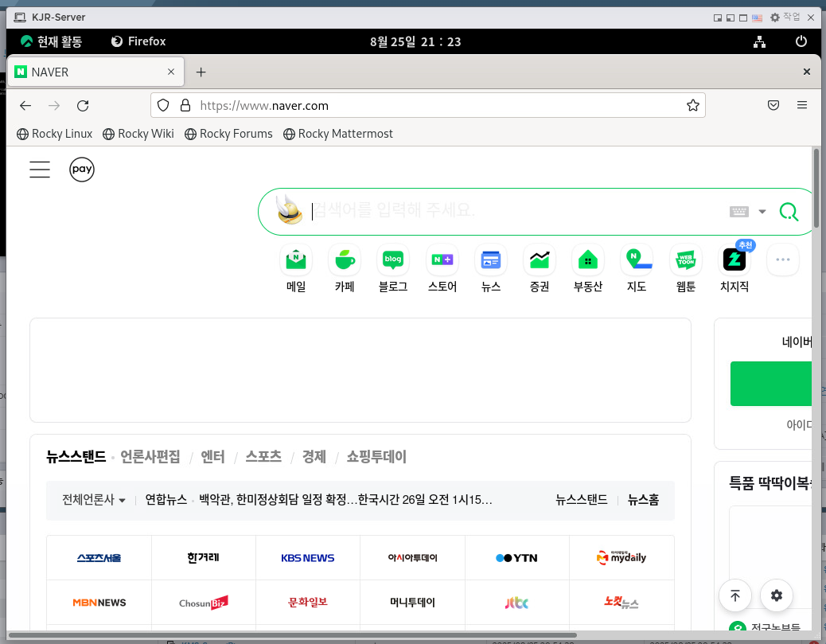Viewport: 826px width, 644px height.
Task: Click the scroll-to-top arrow button
Action: tap(734, 595)
